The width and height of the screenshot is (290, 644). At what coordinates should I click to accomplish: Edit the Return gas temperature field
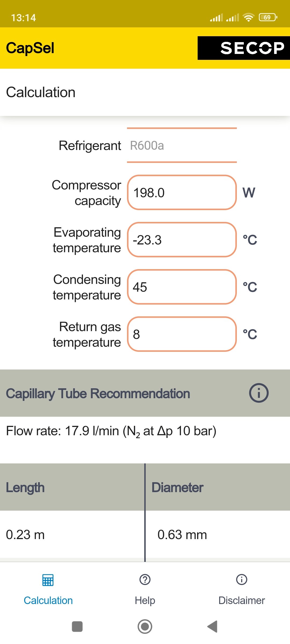tap(182, 334)
